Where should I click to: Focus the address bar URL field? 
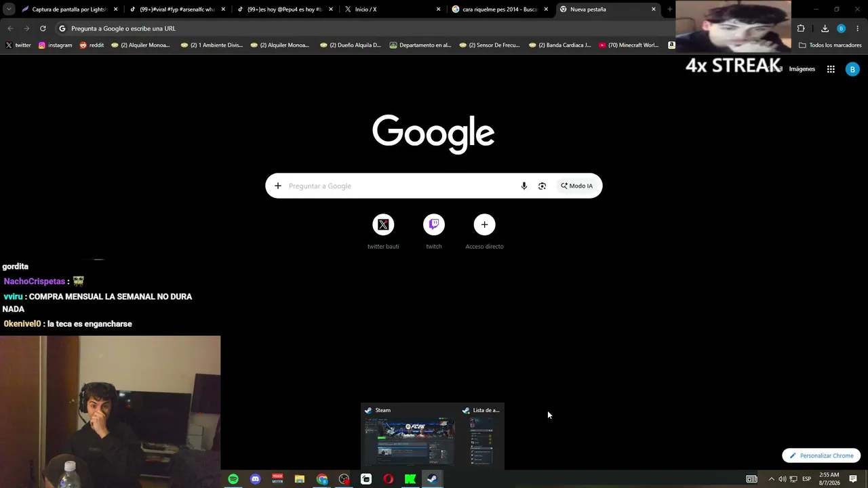366,28
